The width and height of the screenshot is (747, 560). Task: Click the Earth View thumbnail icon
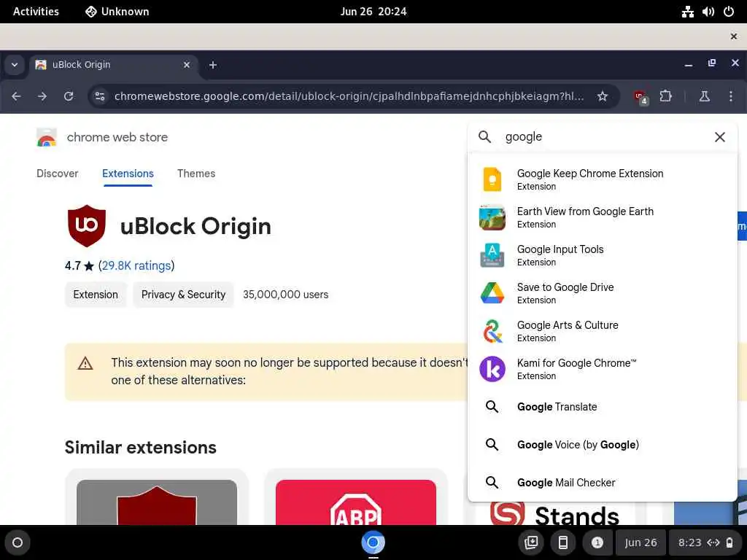[492, 217]
